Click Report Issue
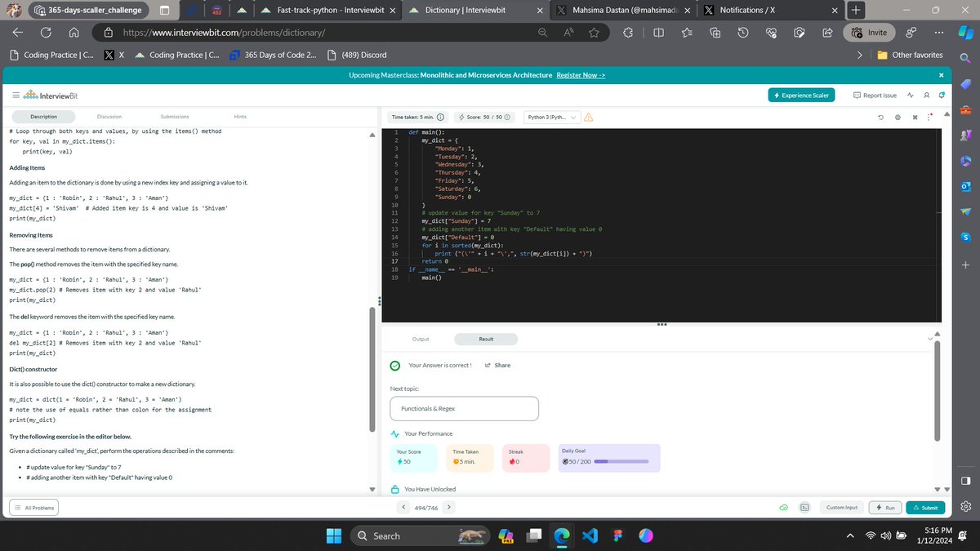980x551 pixels. pyautogui.click(x=874, y=95)
